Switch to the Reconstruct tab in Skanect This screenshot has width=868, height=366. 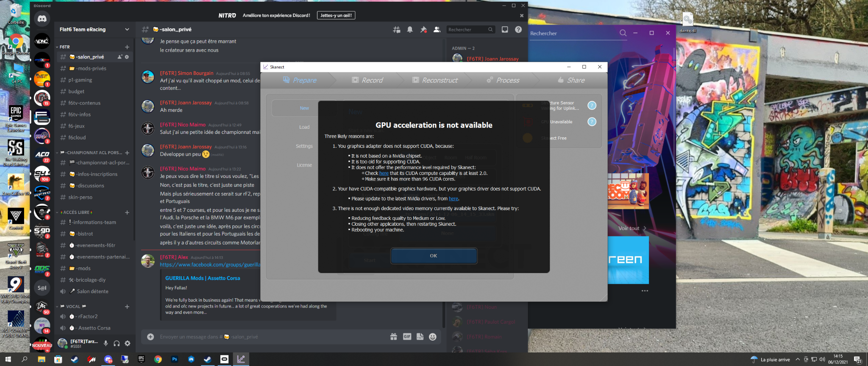coord(435,80)
